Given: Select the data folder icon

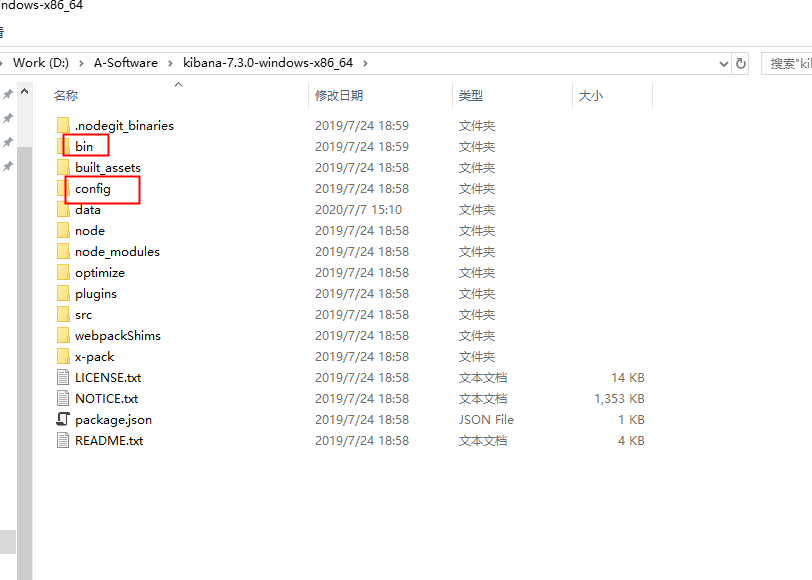Looking at the screenshot, I should [63, 209].
